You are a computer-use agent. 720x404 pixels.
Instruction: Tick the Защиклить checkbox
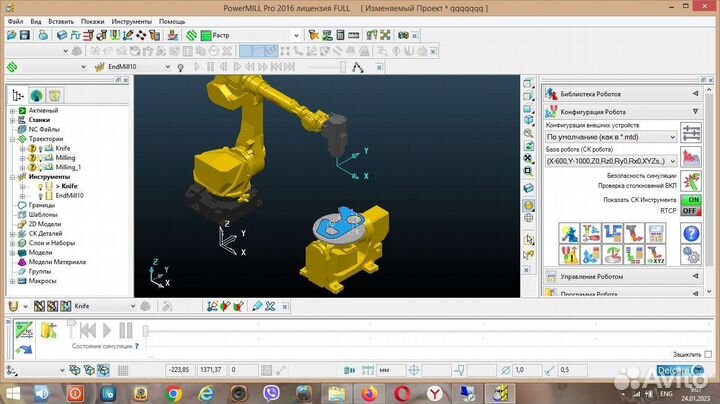pos(708,354)
